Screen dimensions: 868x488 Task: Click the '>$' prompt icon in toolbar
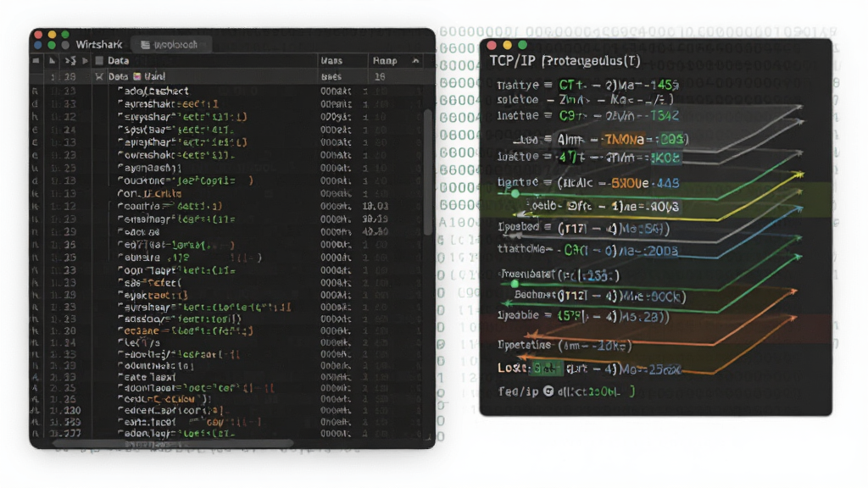(x=70, y=60)
